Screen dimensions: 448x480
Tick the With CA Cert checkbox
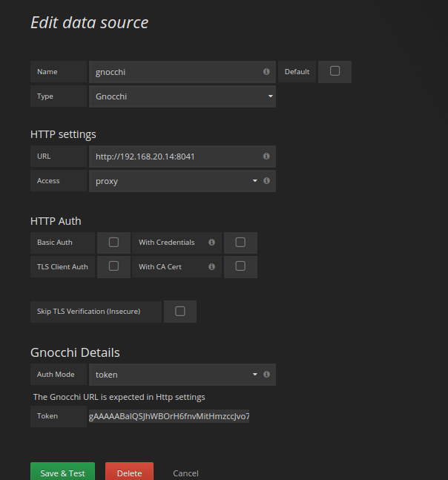[240, 266]
